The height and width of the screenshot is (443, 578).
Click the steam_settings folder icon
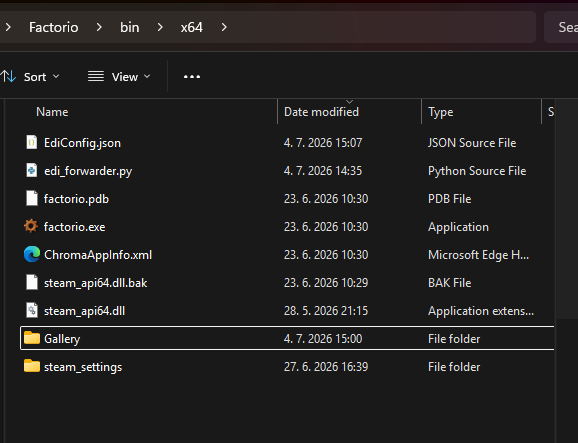(32, 366)
